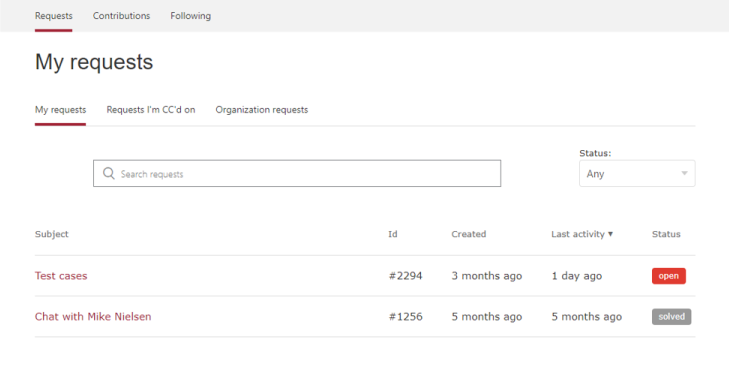Viewport: 729px width, 372px height.
Task: Sort by Last activity column
Action: (578, 234)
